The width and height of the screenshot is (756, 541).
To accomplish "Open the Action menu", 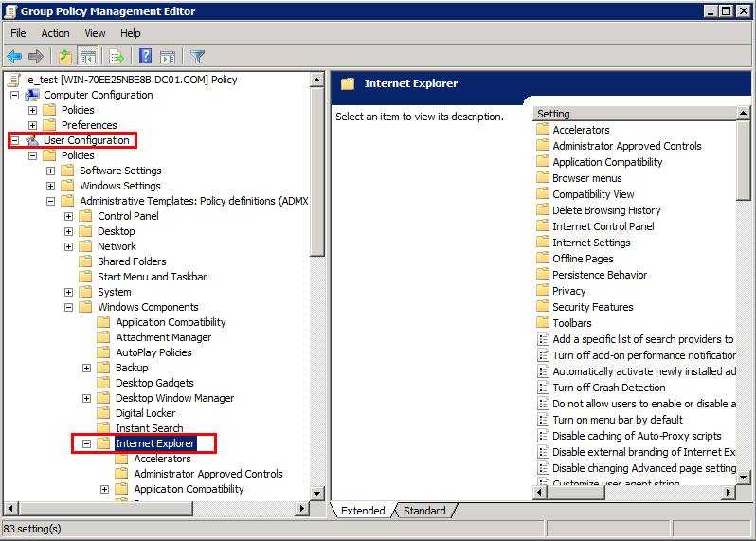I will (x=56, y=33).
